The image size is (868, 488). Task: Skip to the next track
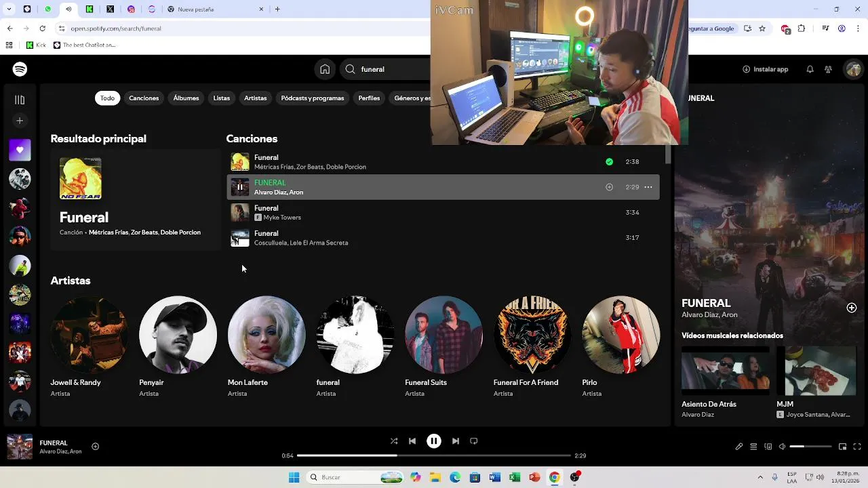point(456,441)
